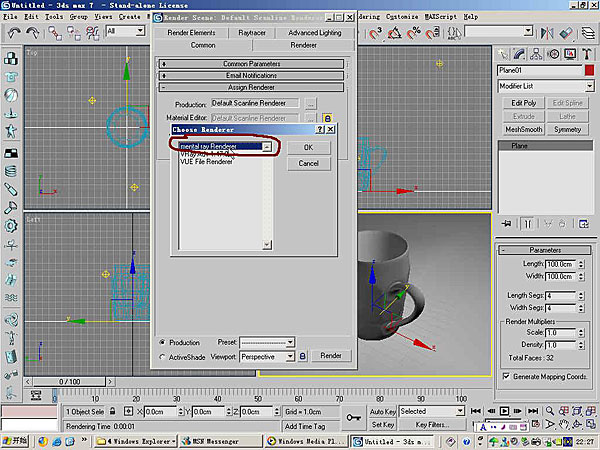Toggle Set Key animation mode
Screen dimensions: 600x450
pos(382,424)
